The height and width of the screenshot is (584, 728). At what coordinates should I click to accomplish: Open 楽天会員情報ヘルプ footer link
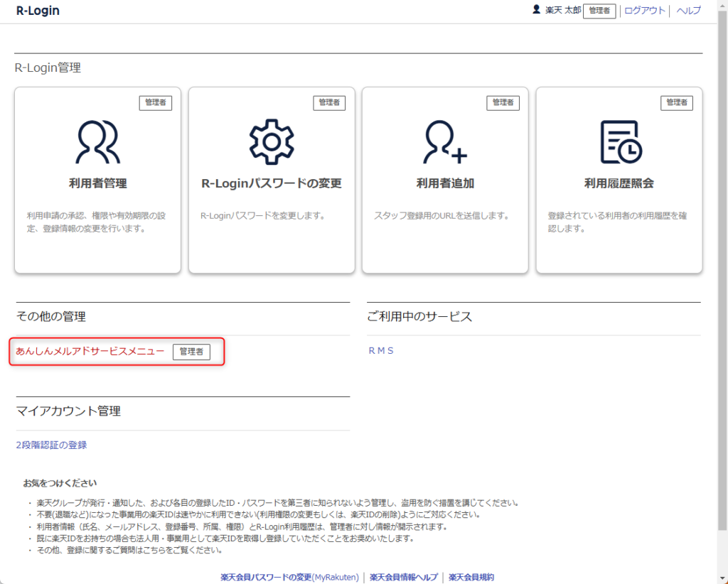click(x=403, y=578)
